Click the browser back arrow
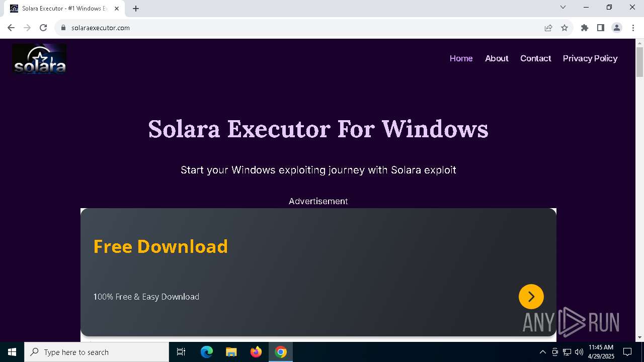 (x=11, y=28)
